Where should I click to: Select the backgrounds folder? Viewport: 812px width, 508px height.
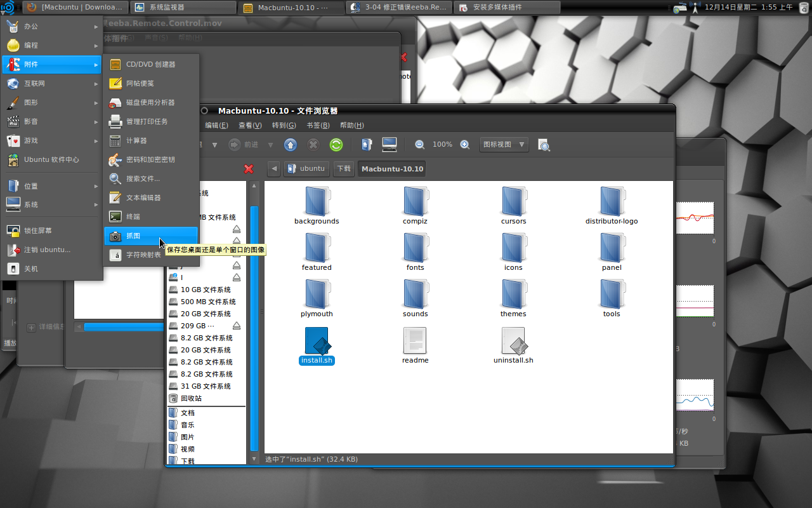click(317, 206)
